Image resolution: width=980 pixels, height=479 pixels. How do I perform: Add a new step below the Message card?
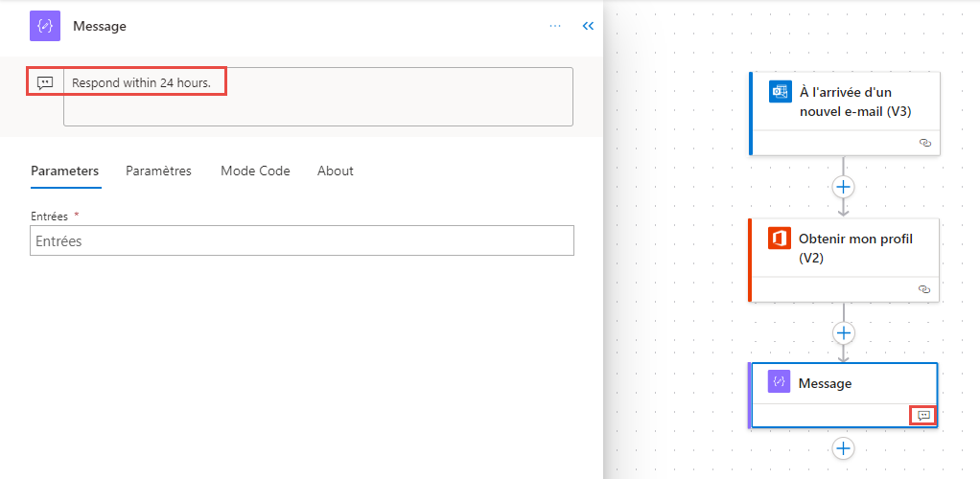coord(844,447)
